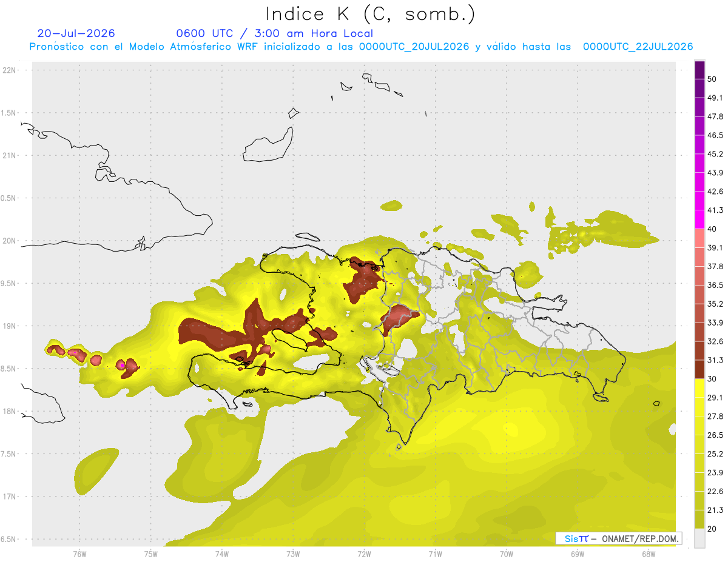The image size is (728, 562).
Task: Click the "73W" longitude label
Action: point(293,554)
